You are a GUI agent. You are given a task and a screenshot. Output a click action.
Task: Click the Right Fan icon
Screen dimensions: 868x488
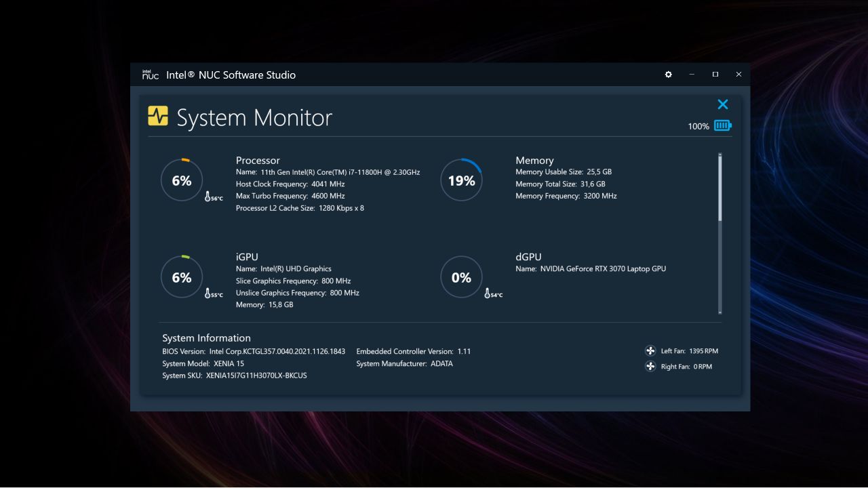pos(650,367)
